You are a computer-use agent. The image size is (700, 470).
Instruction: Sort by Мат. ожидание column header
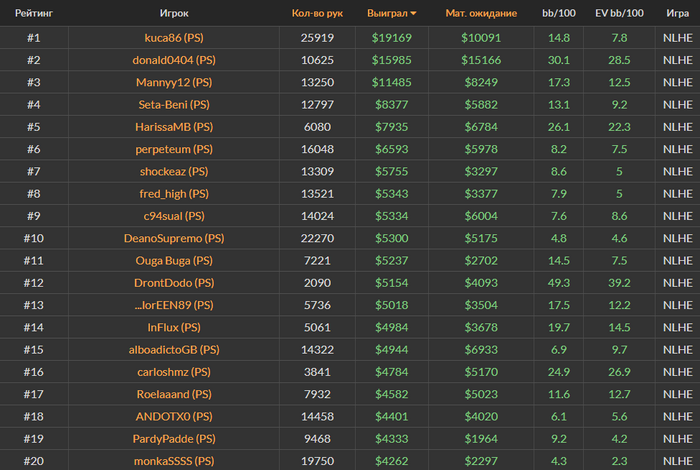pos(481,13)
